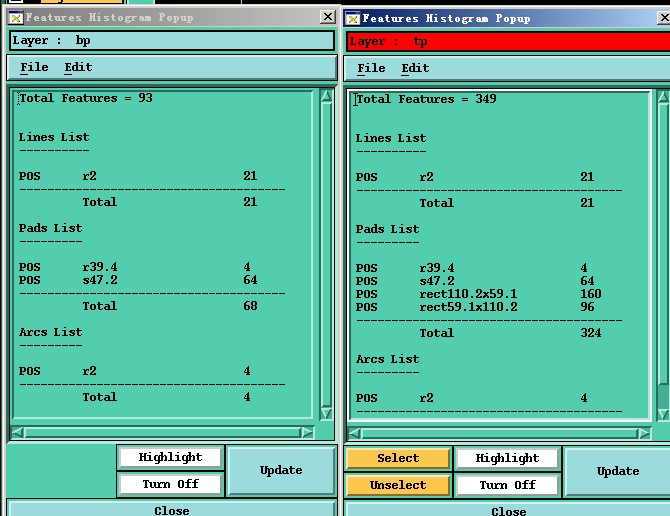The height and width of the screenshot is (516, 670).
Task: Click Highlight button in tp window
Action: (x=507, y=458)
